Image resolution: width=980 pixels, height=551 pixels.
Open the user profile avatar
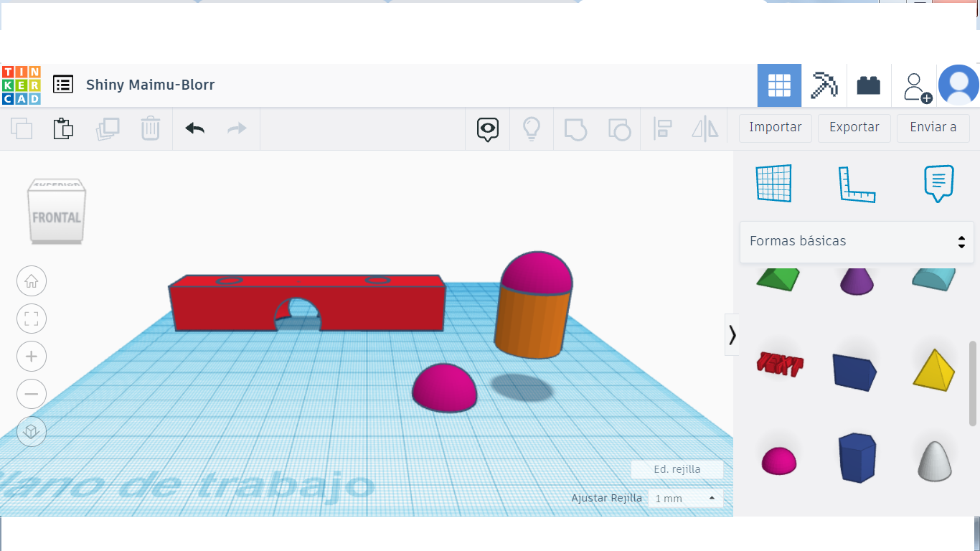[x=958, y=85]
